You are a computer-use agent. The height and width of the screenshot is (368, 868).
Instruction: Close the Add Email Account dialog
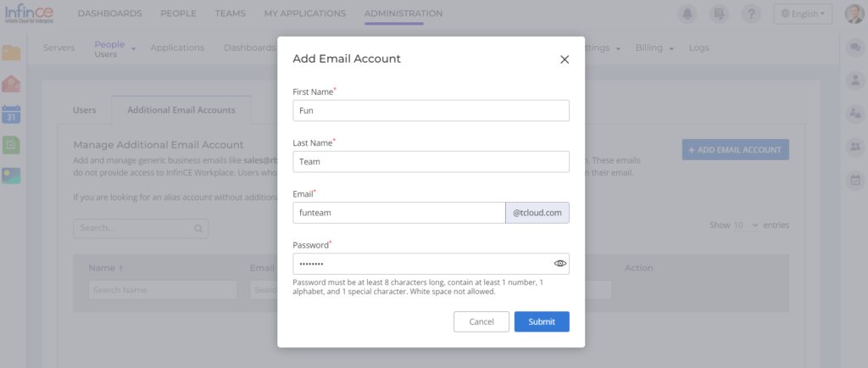(x=565, y=59)
